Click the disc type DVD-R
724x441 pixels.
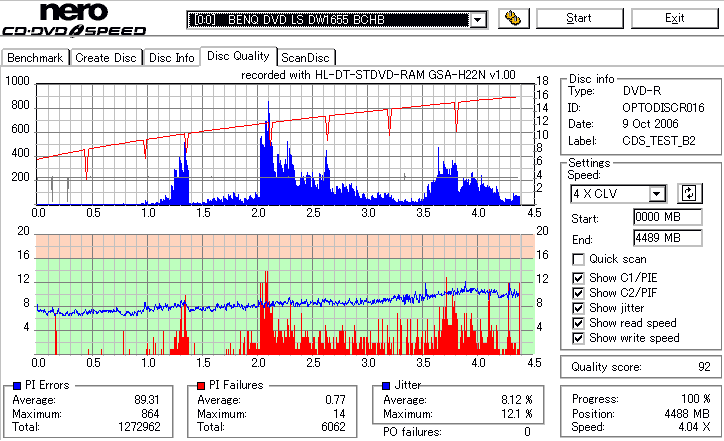(641, 91)
